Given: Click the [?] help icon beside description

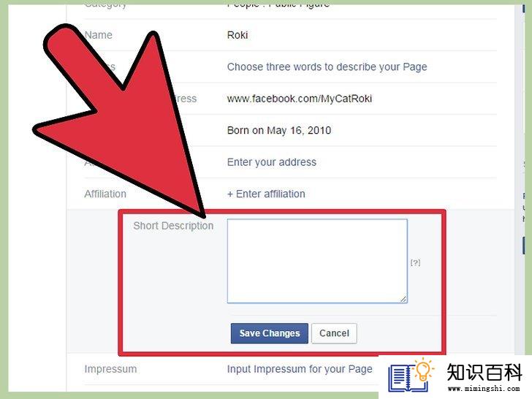Looking at the screenshot, I should coord(415,262).
